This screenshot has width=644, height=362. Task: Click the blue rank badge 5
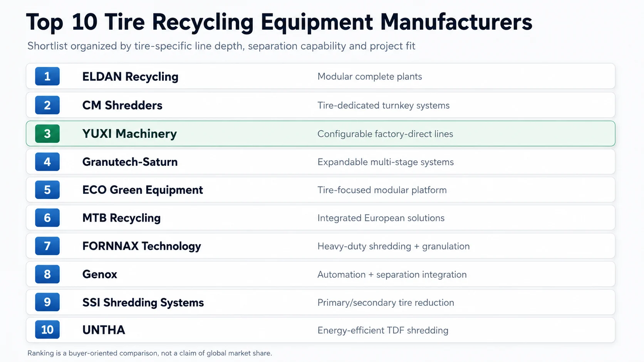click(47, 190)
